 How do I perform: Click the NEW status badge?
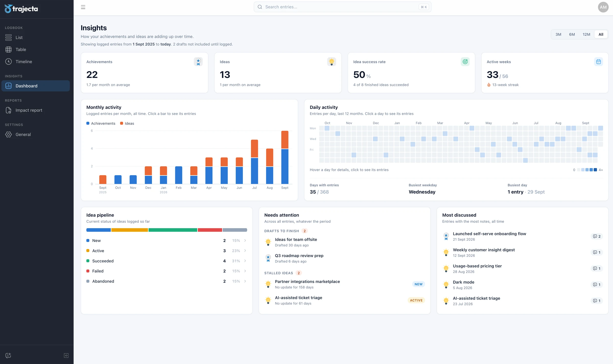[418, 284]
